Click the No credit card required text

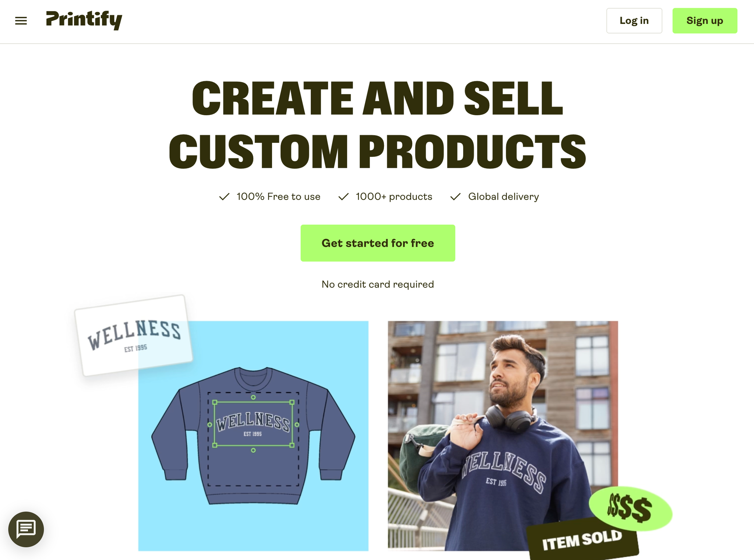(378, 284)
